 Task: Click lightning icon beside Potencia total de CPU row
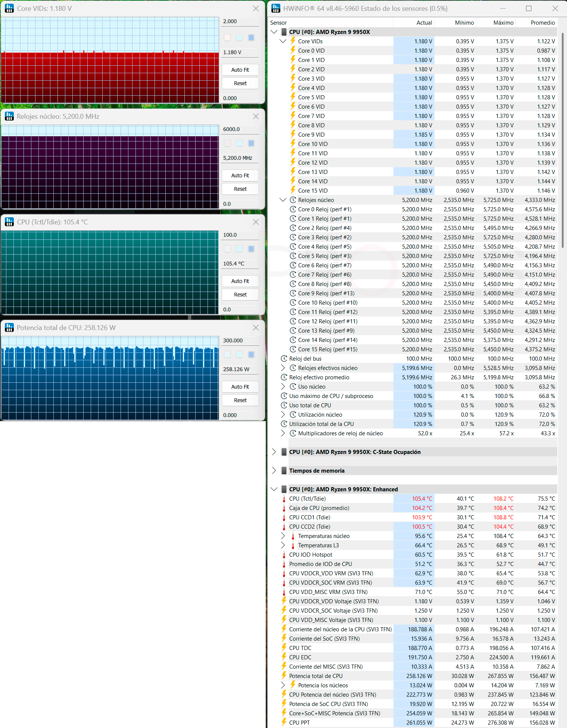284,676
